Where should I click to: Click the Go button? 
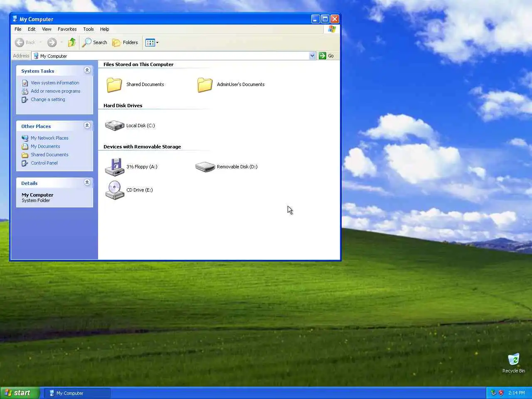click(x=326, y=56)
